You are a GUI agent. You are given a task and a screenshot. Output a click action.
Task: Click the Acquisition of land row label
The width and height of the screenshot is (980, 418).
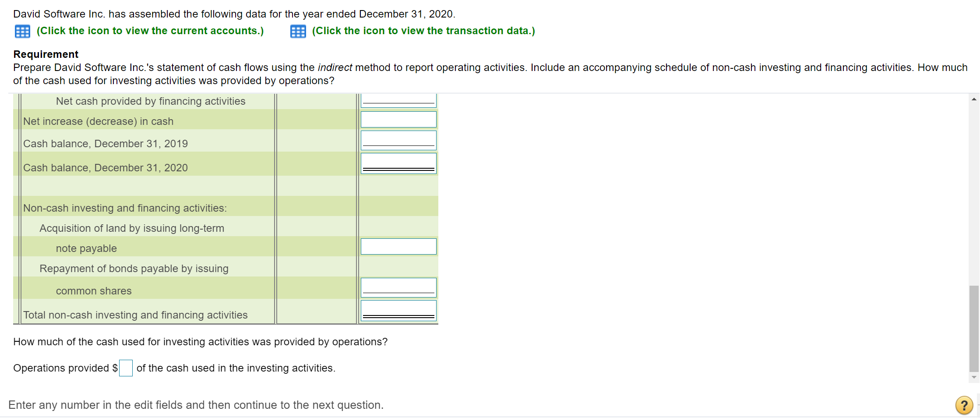[x=132, y=228]
